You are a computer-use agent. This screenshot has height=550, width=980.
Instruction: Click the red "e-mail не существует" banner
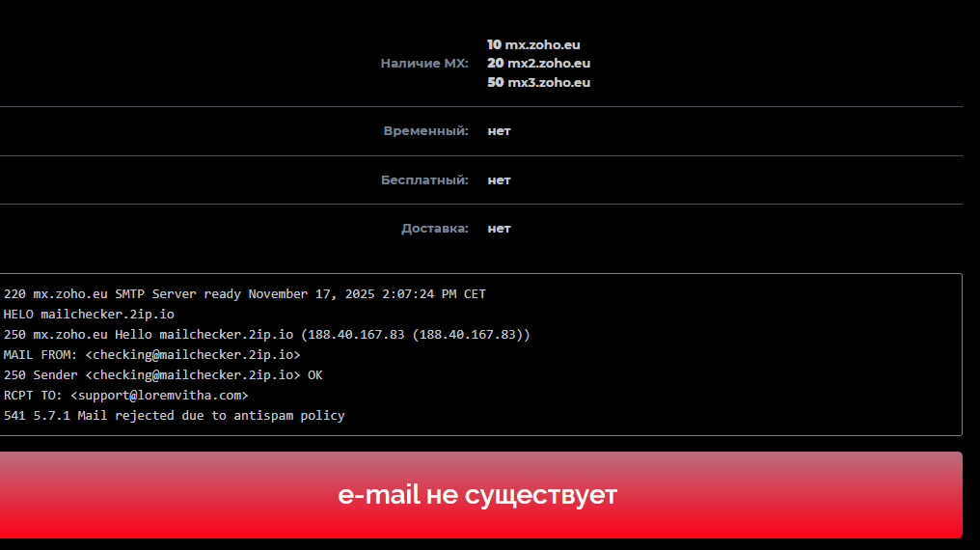click(x=478, y=495)
